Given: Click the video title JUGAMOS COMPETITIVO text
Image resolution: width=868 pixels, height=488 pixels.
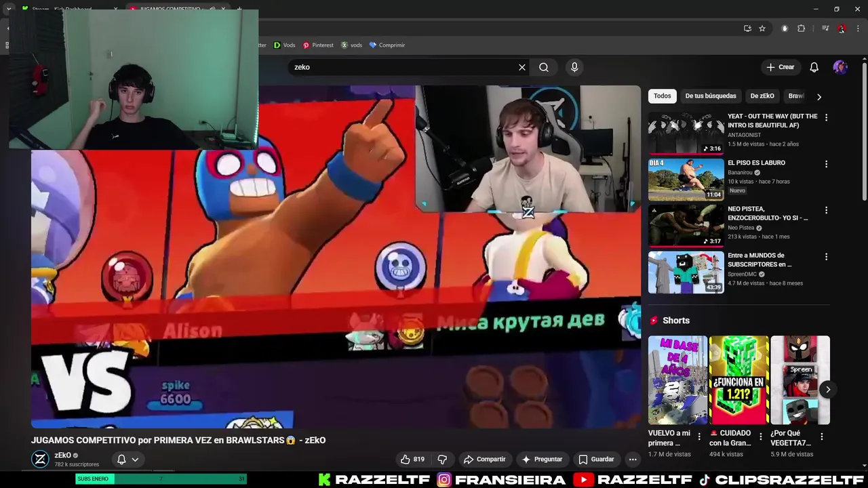Looking at the screenshot, I should click(178, 440).
